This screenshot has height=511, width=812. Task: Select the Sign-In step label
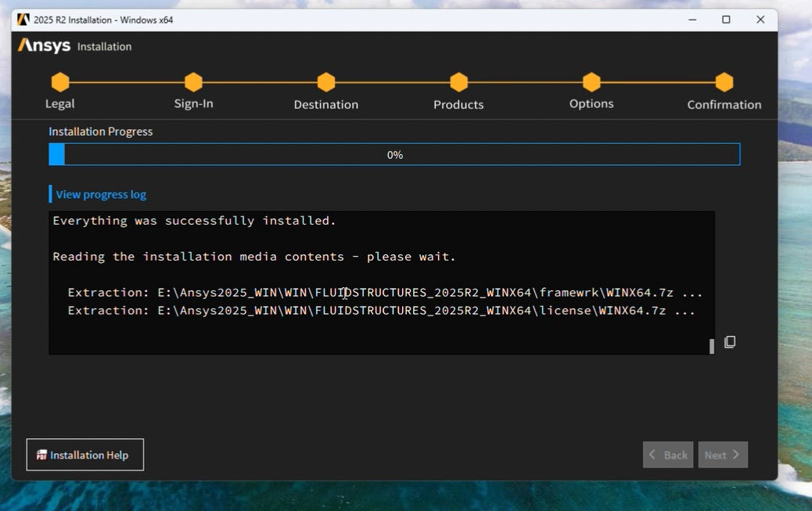(x=193, y=103)
